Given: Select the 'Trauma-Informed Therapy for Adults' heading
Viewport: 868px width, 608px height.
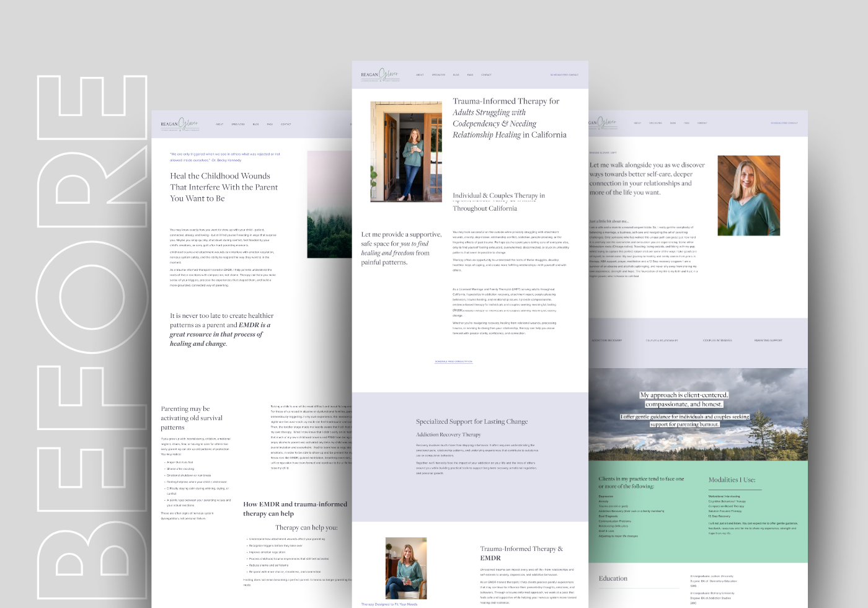Looking at the screenshot, I should click(x=510, y=118).
